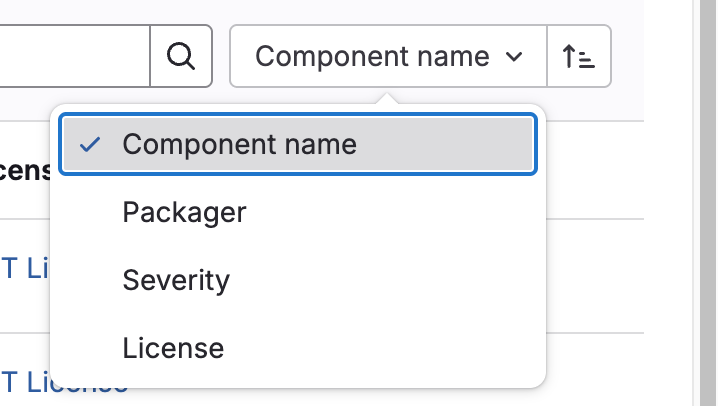Image resolution: width=718 pixels, height=406 pixels.
Task: Click the Component name label in sort button
Action: pyautogui.click(x=372, y=56)
